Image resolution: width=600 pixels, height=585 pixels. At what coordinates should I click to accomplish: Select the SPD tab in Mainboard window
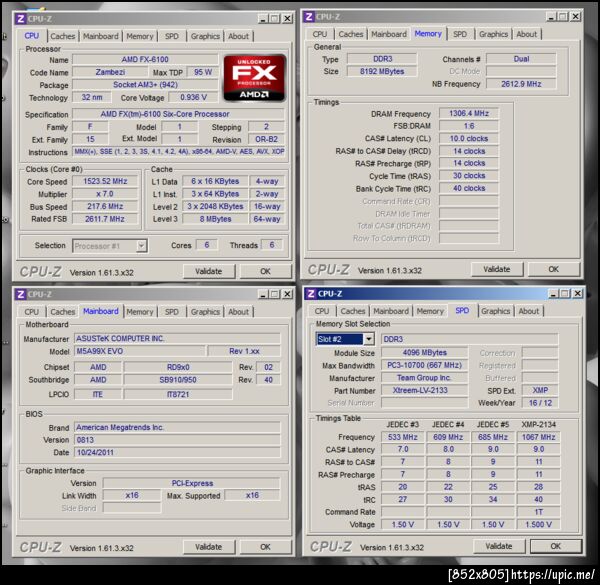click(172, 312)
